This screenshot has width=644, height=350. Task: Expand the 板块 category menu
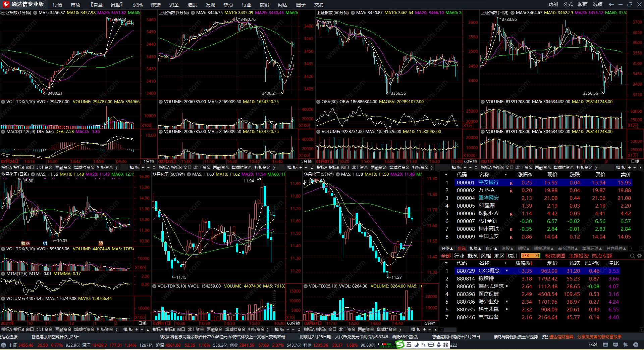click(x=475, y=249)
